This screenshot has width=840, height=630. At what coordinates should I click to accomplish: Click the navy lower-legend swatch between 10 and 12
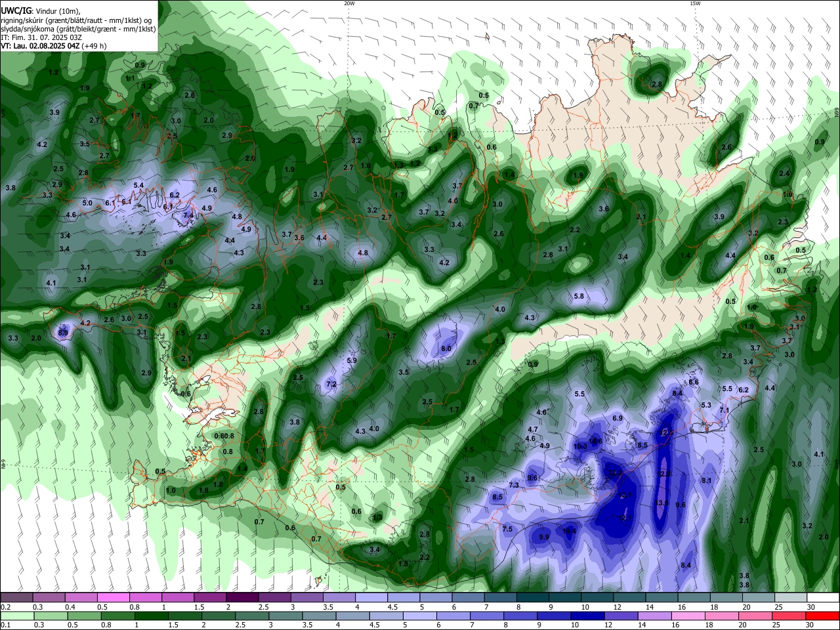coord(587,616)
